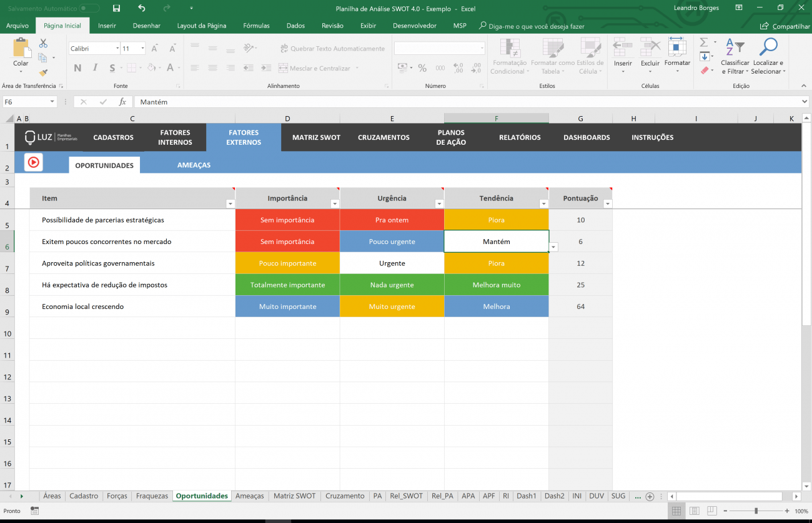
Task: Click the zoom slider in status bar
Action: tap(756, 511)
